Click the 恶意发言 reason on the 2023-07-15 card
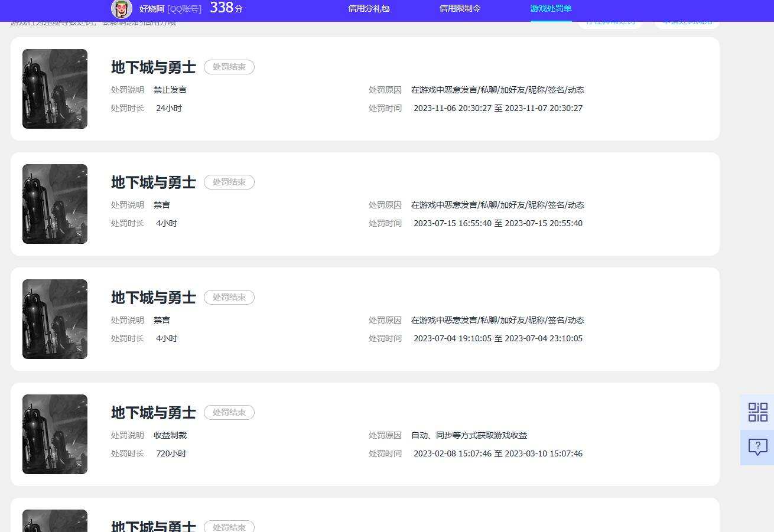The height and width of the screenshot is (532, 774). pyautogui.click(x=497, y=205)
